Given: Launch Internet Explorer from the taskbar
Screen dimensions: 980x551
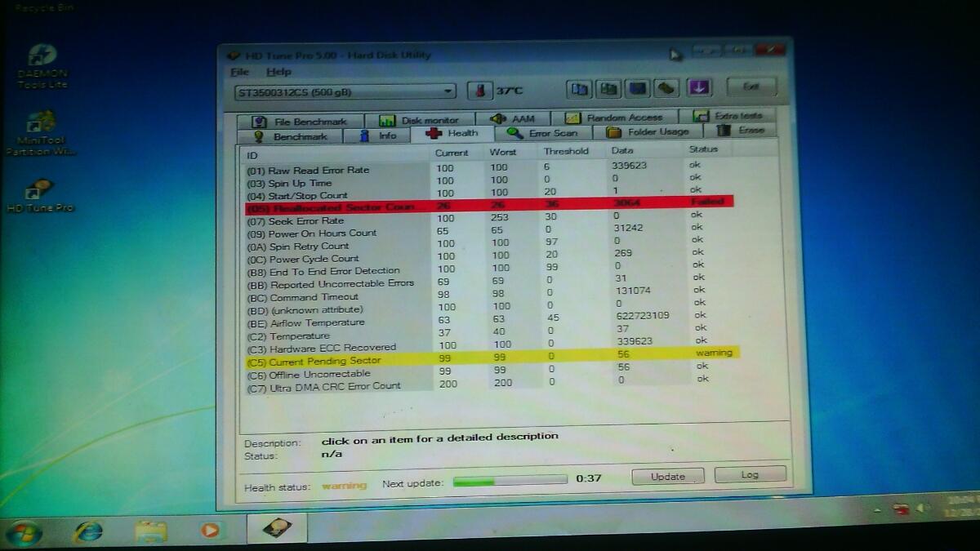Looking at the screenshot, I should [x=88, y=531].
